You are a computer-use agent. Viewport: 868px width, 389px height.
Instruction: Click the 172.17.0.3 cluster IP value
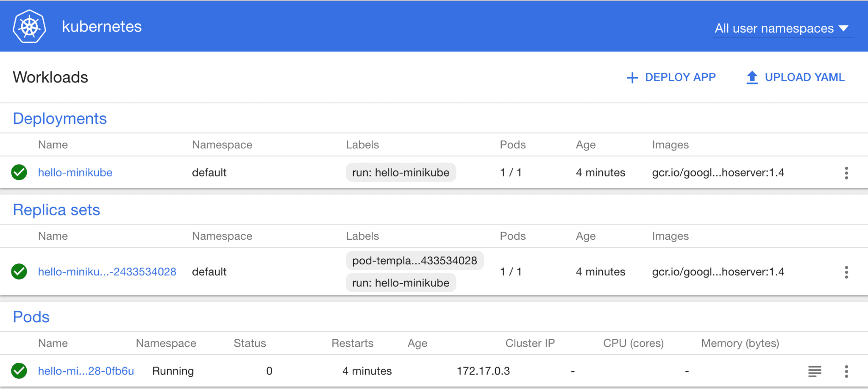(483, 371)
